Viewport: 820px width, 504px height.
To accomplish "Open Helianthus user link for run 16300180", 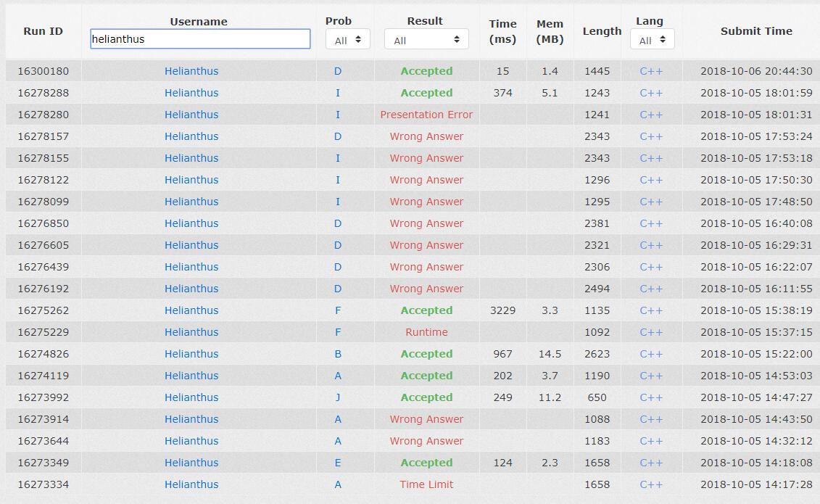I will [x=191, y=71].
